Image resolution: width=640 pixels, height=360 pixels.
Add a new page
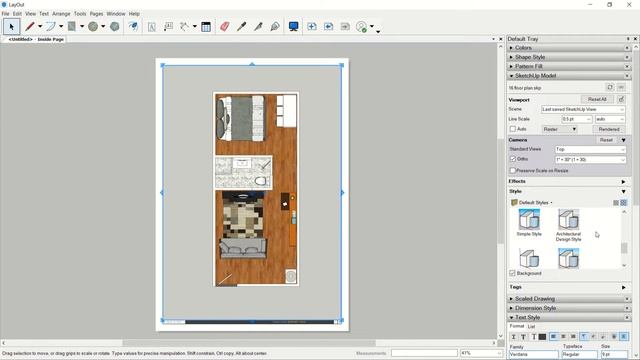[312, 27]
